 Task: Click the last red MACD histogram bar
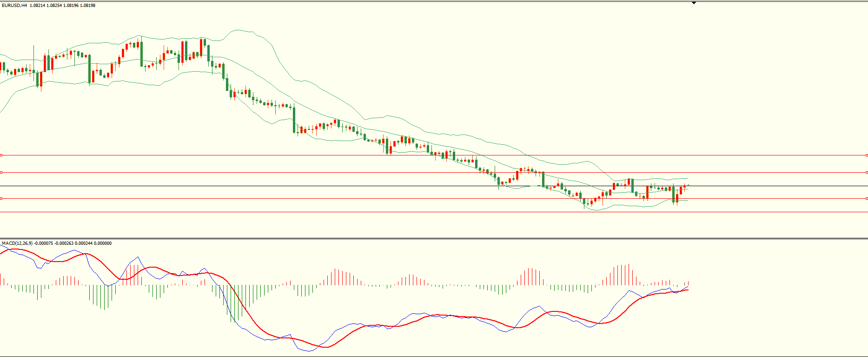688,283
